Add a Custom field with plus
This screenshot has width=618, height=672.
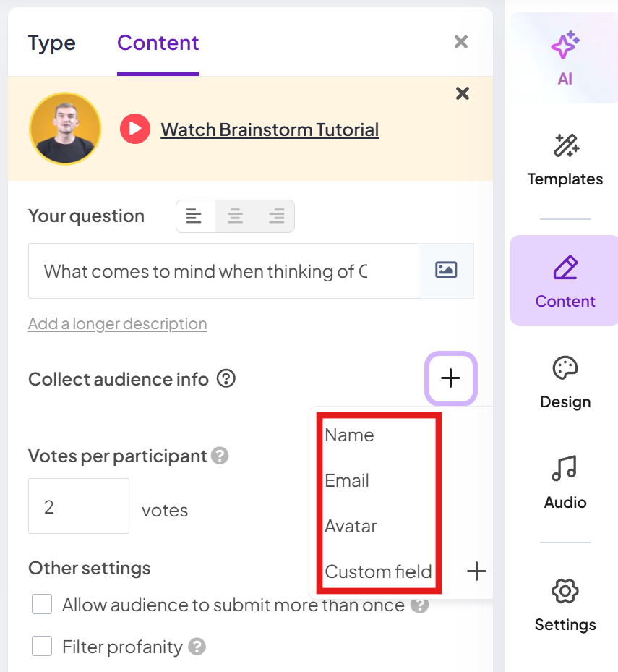[476, 571]
